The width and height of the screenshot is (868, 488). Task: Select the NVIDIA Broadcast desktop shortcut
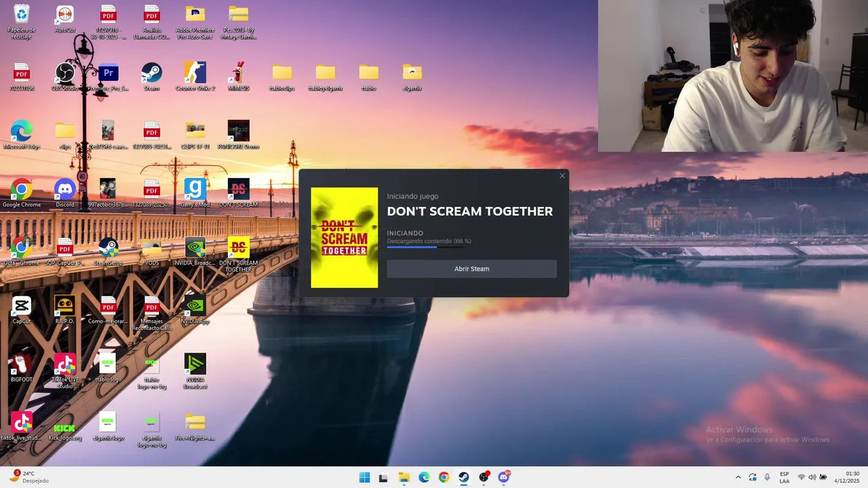[x=195, y=371]
